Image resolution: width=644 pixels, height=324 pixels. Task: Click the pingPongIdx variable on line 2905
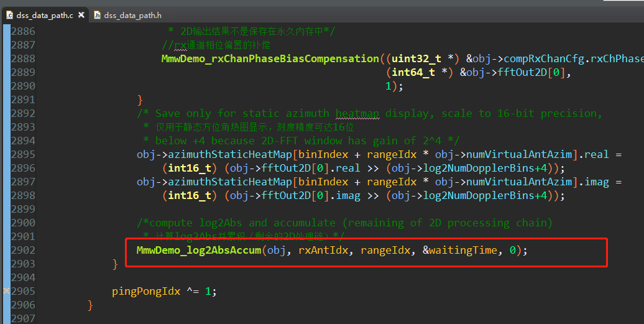146,291
